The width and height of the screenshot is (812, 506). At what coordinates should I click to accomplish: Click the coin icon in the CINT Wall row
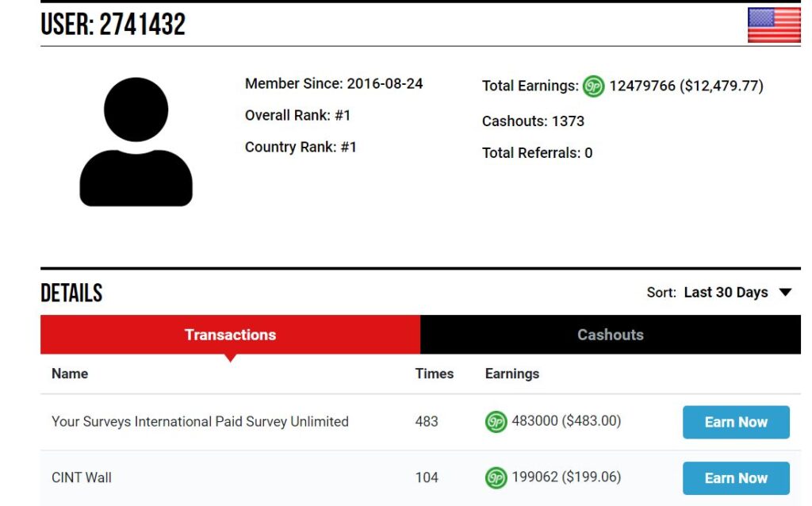pos(496,477)
